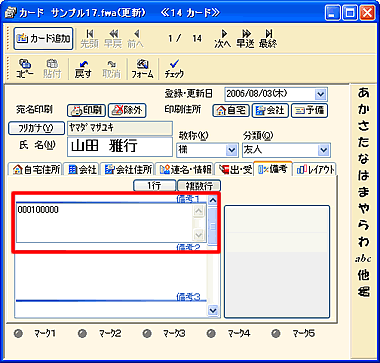Click the フリガナ(Y) button
The height and width of the screenshot is (363, 380).
pyautogui.click(x=36, y=129)
